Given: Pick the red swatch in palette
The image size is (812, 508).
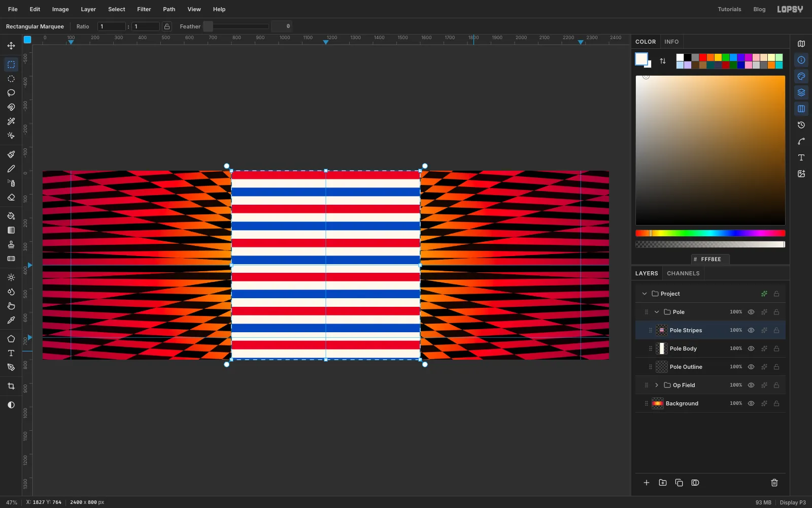Looking at the screenshot, I should [703, 57].
